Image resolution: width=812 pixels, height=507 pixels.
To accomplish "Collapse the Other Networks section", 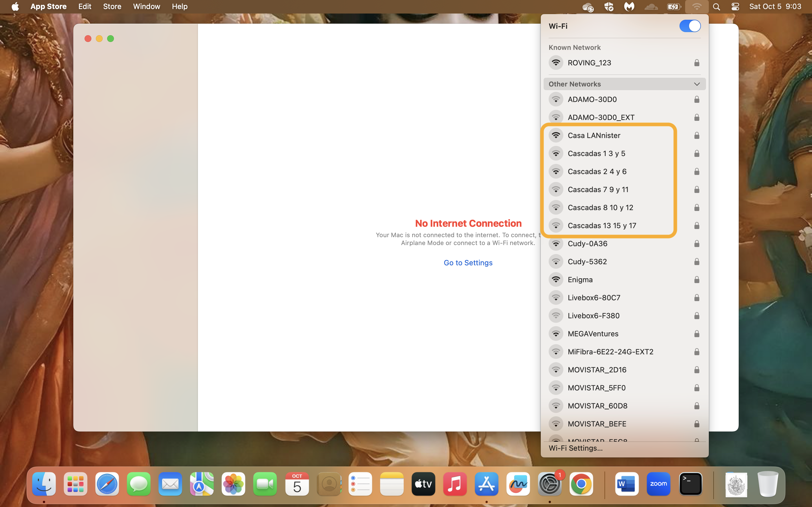I will [x=697, y=84].
